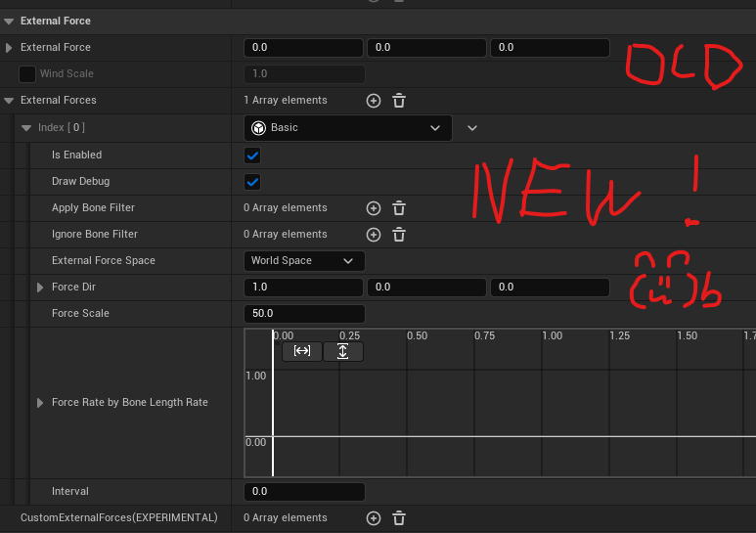This screenshot has width=756, height=533.
Task: Edit Force Dir X value 1.0
Action: (303, 288)
